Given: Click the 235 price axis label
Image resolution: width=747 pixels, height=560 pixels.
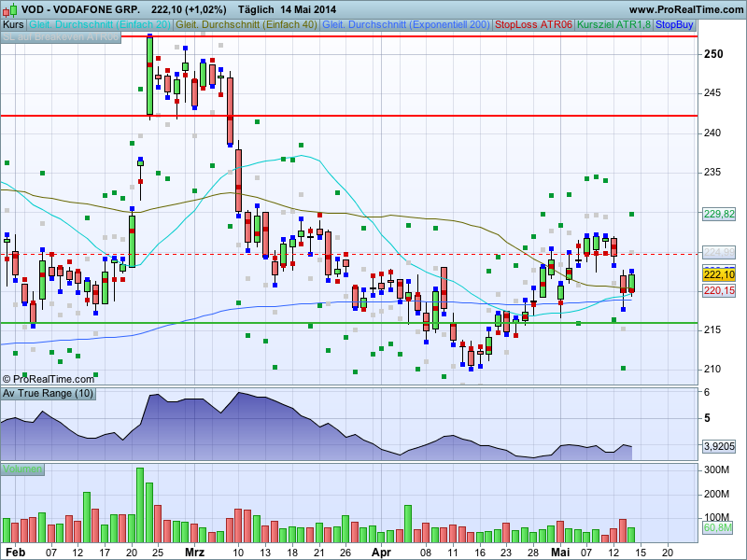Looking at the screenshot, I should 712,172.
